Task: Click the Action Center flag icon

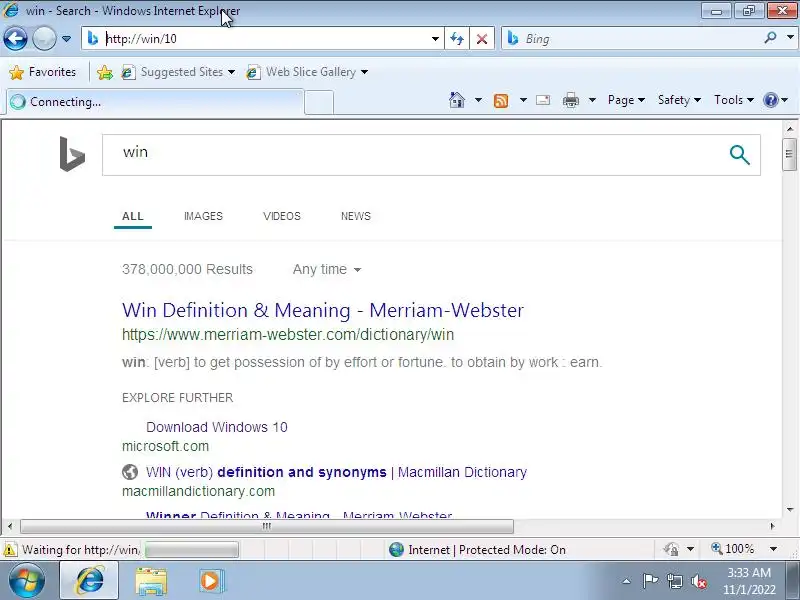Action: tap(650, 581)
